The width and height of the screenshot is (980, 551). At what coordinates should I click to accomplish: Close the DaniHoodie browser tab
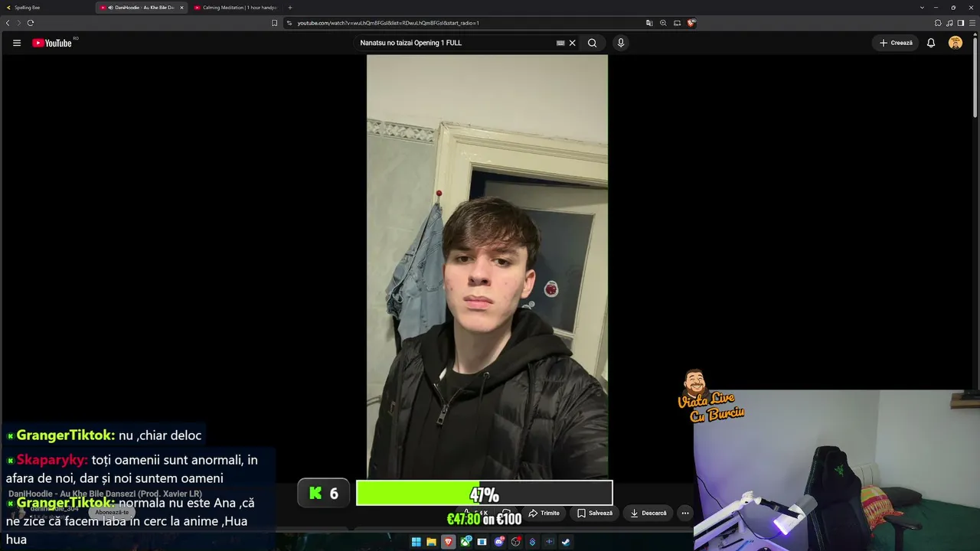pos(181,8)
